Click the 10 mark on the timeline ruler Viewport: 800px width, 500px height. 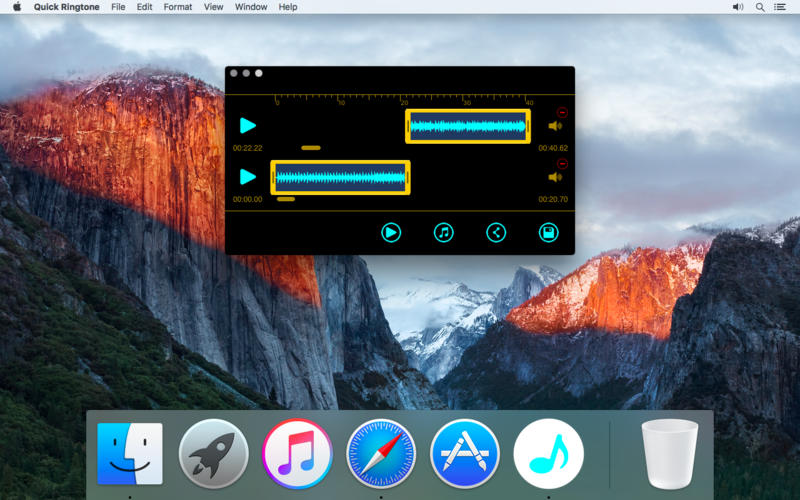point(341,103)
